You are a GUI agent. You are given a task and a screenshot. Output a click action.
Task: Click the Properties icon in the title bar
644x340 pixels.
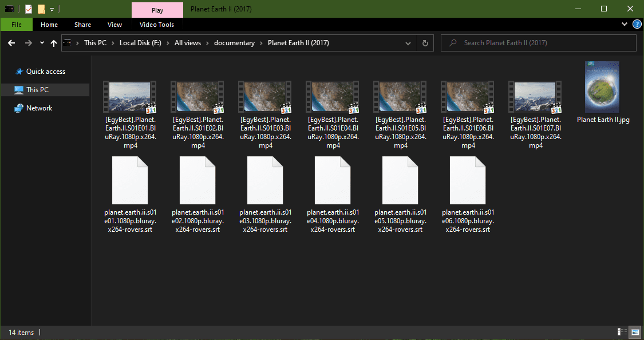click(x=28, y=9)
